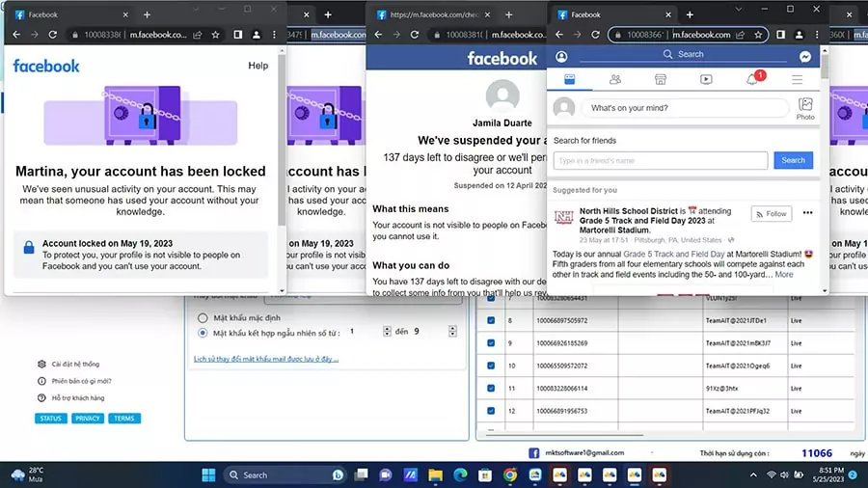Image resolution: width=868 pixels, height=488 pixels.
Task: Switch to Facebook tab in Martina window
Action: 72,14
